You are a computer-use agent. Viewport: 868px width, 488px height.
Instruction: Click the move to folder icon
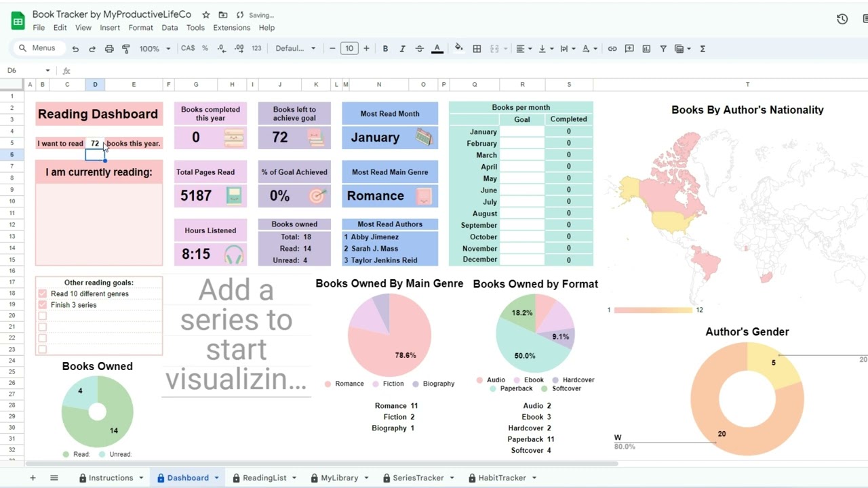tap(223, 15)
